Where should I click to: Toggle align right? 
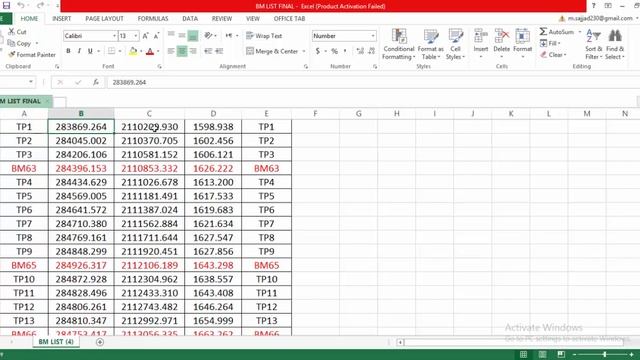click(x=193, y=51)
